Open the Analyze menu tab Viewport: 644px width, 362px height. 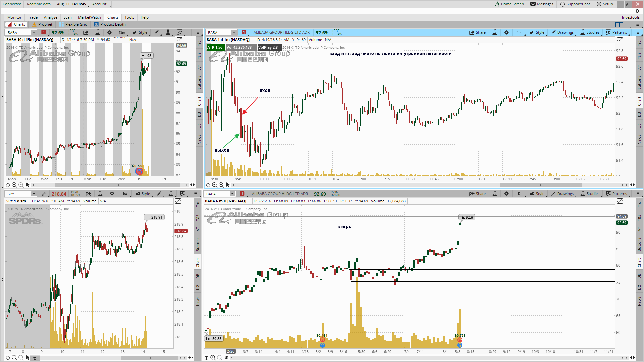pyautogui.click(x=51, y=17)
